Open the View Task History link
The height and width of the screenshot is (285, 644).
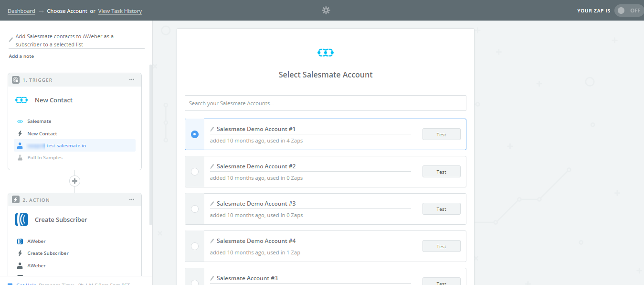120,11
